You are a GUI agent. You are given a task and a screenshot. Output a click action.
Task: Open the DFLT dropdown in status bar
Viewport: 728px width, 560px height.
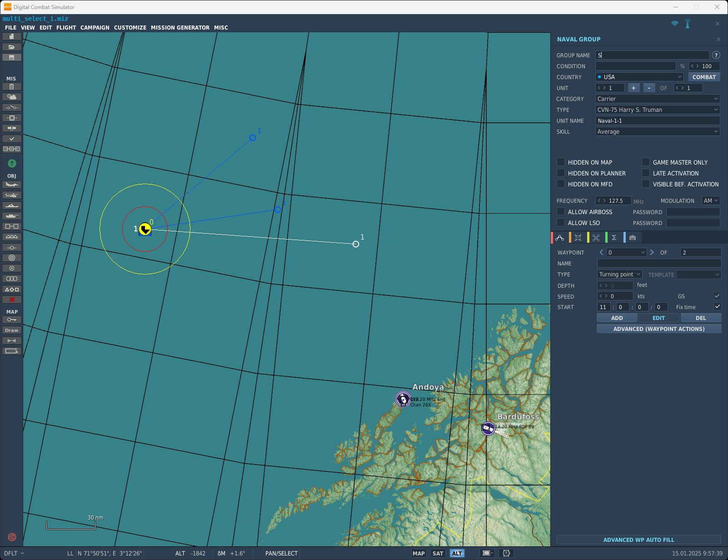pyautogui.click(x=14, y=553)
